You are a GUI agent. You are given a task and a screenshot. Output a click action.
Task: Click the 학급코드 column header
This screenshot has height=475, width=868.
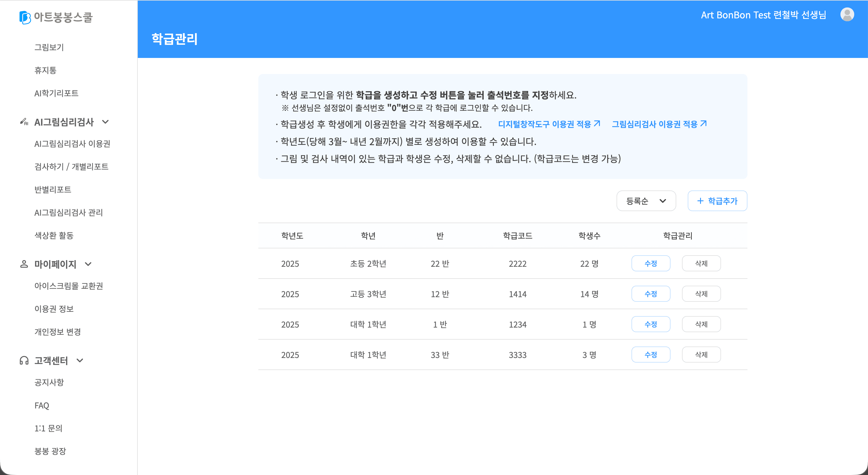point(517,236)
